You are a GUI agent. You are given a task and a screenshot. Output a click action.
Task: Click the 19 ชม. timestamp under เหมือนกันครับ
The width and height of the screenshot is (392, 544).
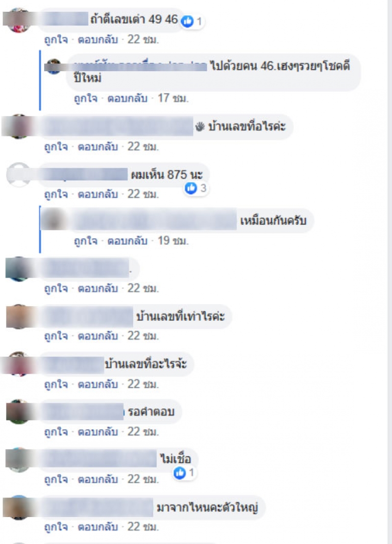tap(173, 241)
